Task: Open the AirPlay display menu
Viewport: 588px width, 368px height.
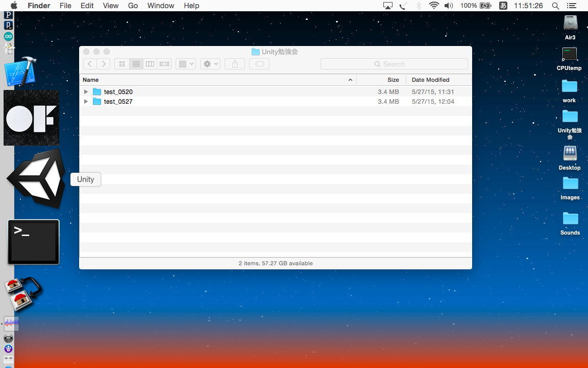Action: tap(388, 6)
